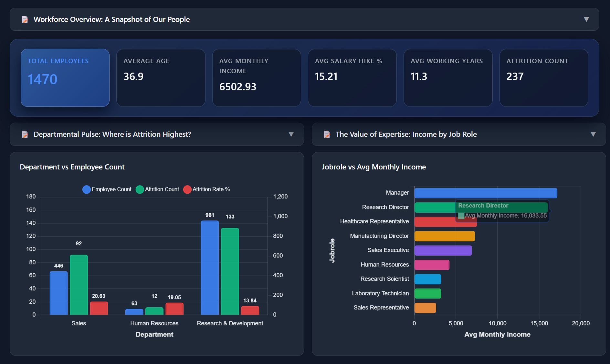Click the Avg Salary Hike % card

click(x=352, y=77)
